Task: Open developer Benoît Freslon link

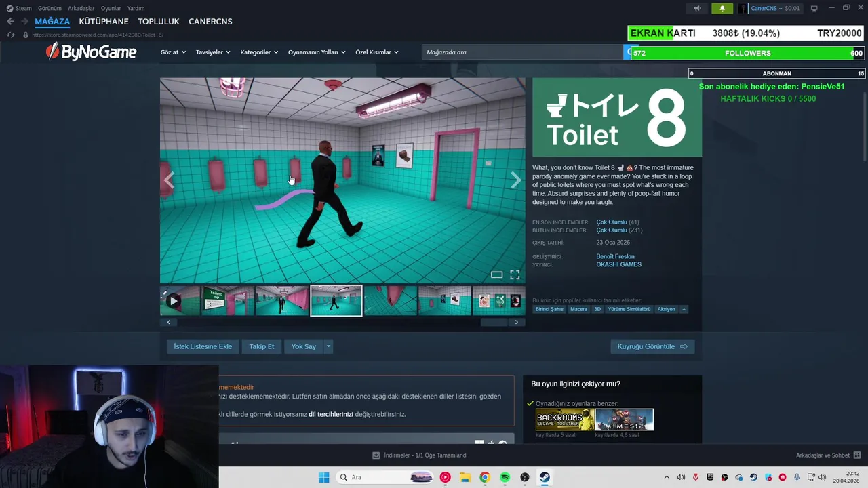Action: (x=615, y=256)
